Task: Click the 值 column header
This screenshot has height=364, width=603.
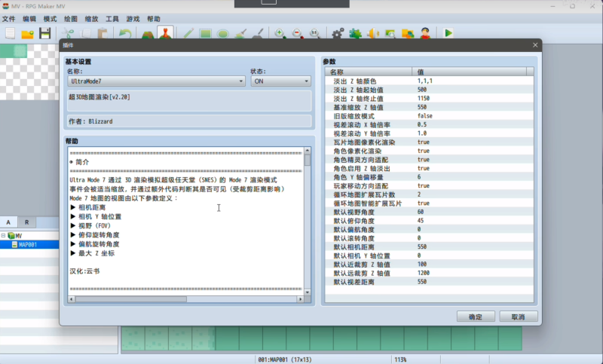Action: [469, 72]
